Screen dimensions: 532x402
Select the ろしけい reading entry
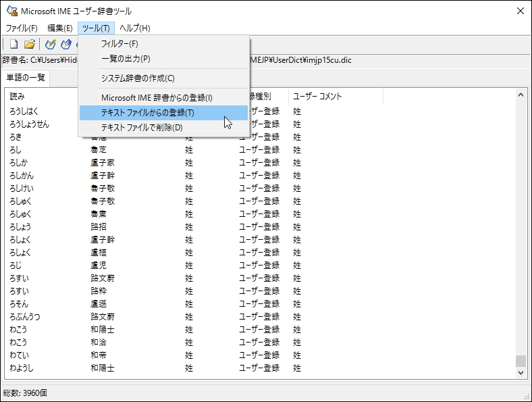tap(22, 189)
